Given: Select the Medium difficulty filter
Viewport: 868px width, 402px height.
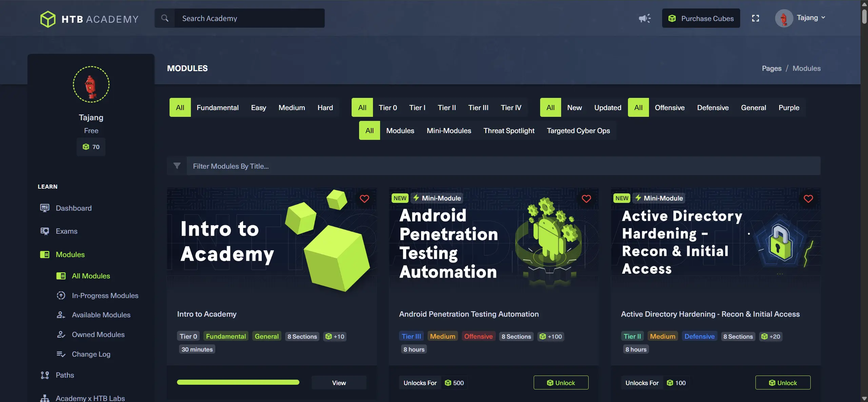Looking at the screenshot, I should [292, 107].
